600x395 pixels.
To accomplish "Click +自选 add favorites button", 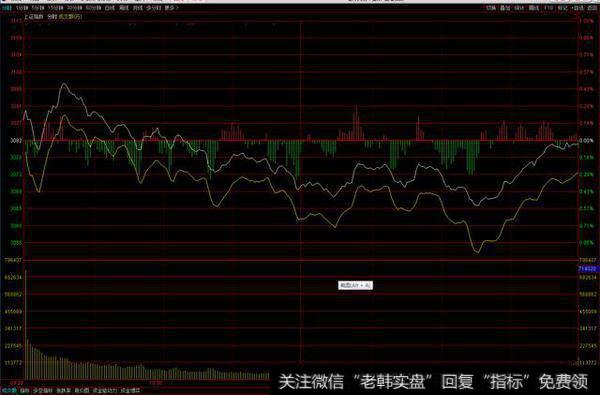I will tap(578, 8).
